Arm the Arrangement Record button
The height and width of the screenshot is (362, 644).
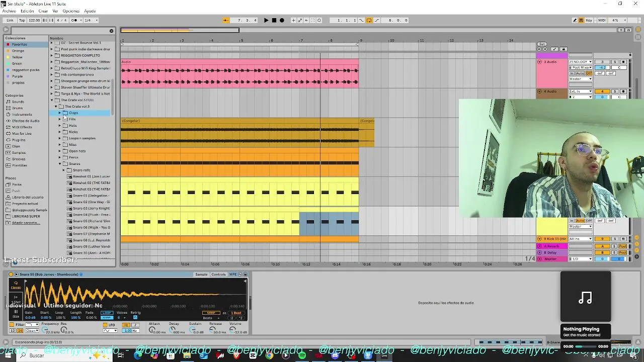pos(282,20)
